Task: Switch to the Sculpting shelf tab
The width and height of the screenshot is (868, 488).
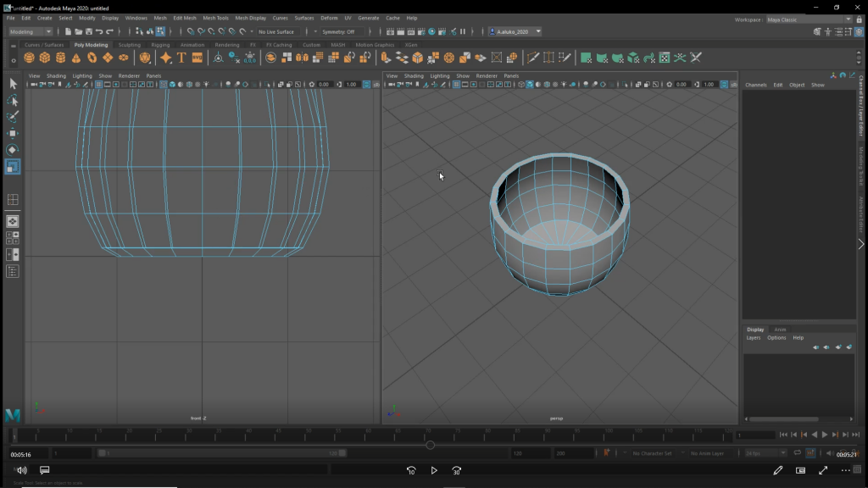Action: [x=130, y=45]
